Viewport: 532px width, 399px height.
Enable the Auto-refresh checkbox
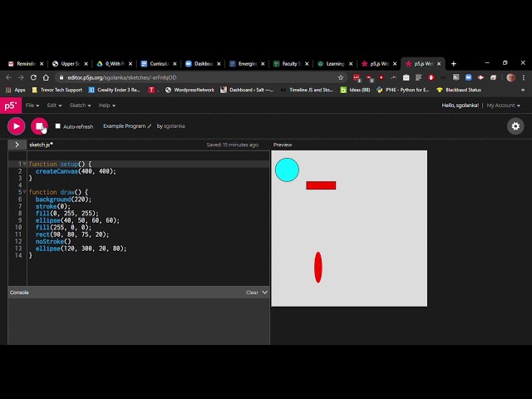pyautogui.click(x=57, y=126)
